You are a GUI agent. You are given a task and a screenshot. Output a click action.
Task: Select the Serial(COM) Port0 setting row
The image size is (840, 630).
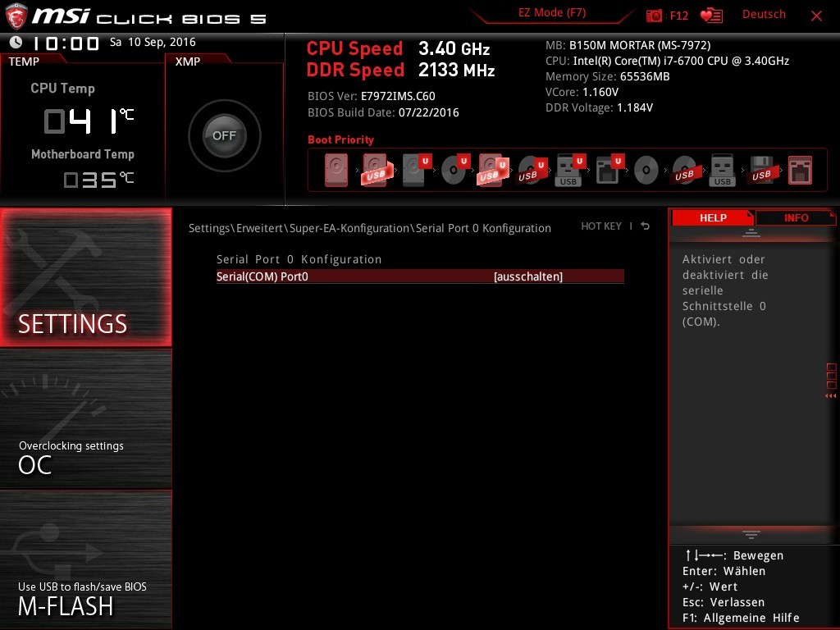[x=420, y=276]
